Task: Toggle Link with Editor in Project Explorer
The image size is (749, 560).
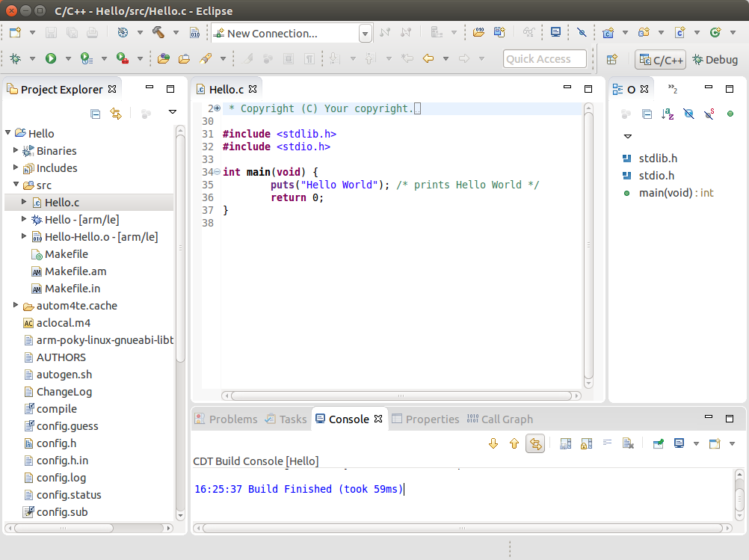Action: pyautogui.click(x=116, y=114)
